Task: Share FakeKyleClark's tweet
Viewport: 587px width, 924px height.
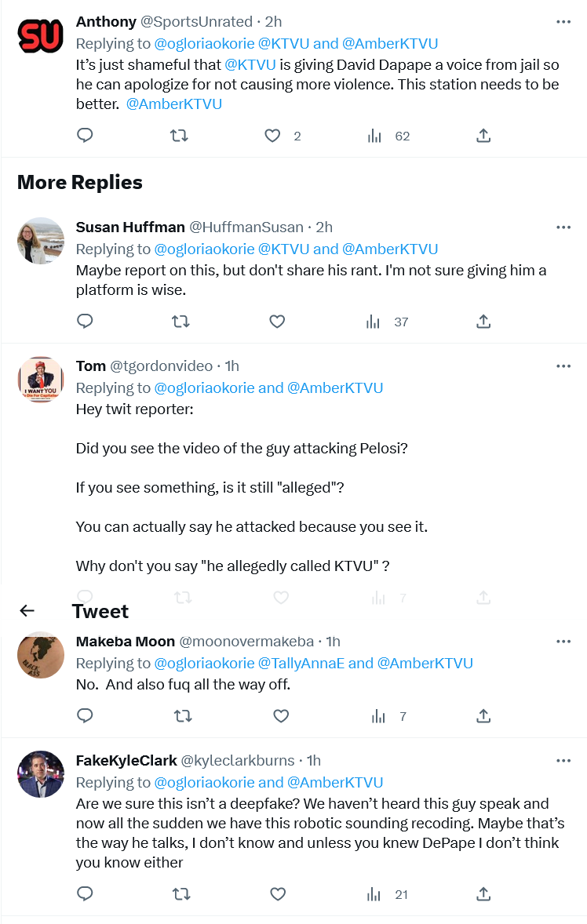Action: pyautogui.click(x=483, y=894)
